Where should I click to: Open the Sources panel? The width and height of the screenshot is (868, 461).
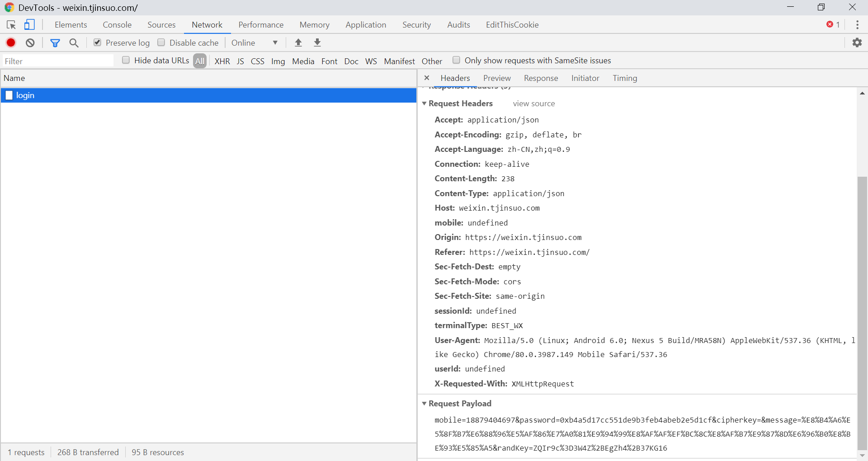(161, 25)
